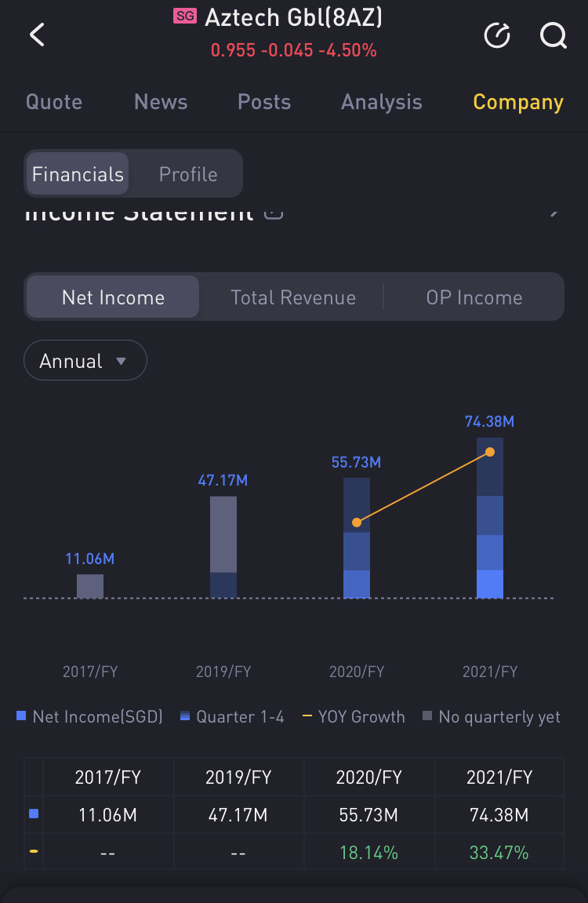Tap the 47.17M chart label
The image size is (588, 903).
(x=223, y=480)
